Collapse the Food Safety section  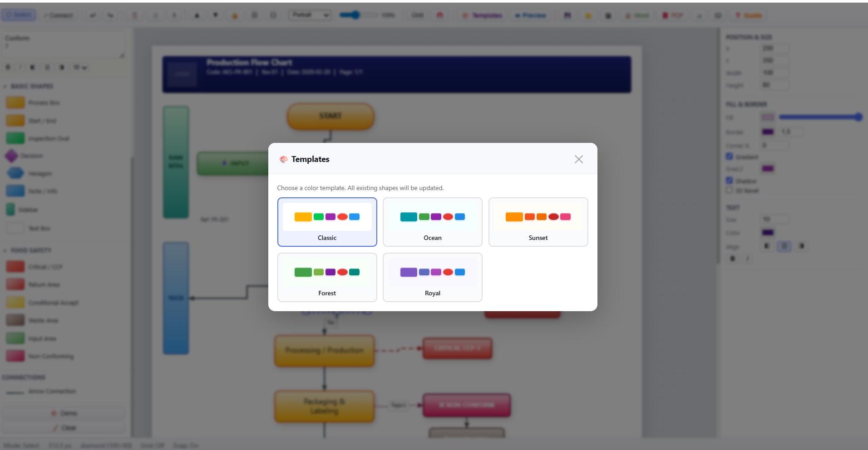click(27, 250)
